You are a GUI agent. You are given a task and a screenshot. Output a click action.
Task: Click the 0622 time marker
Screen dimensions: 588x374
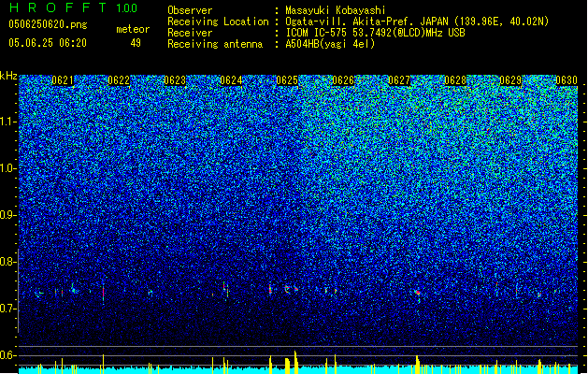(x=119, y=80)
